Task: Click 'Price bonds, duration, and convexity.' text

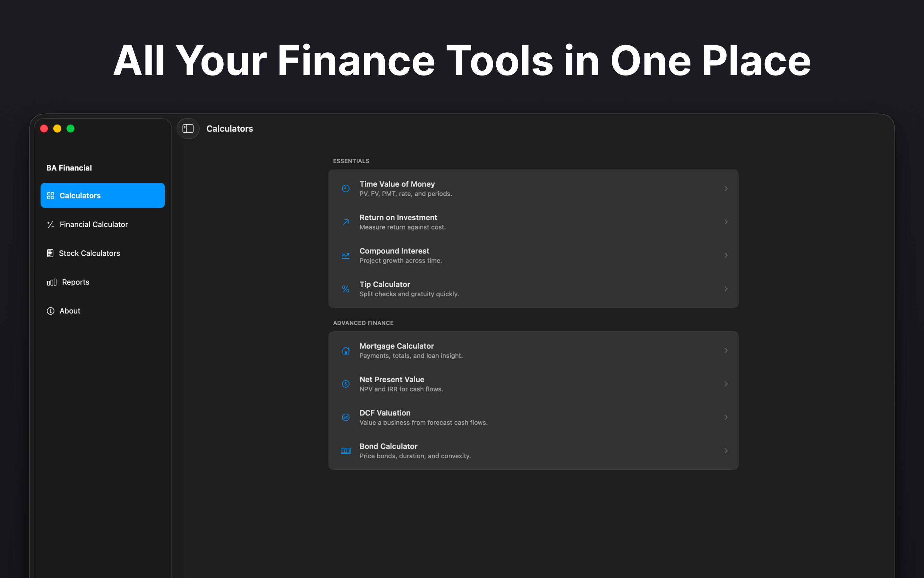Action: 415,456
